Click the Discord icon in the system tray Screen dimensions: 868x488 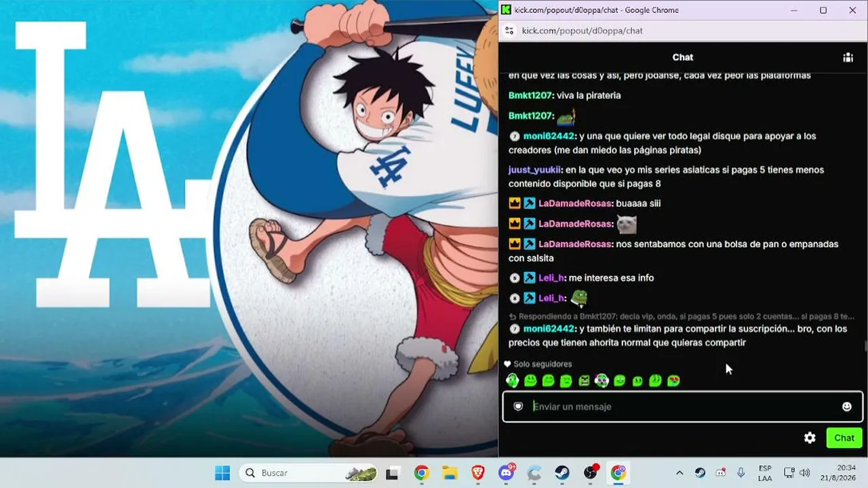click(x=721, y=473)
